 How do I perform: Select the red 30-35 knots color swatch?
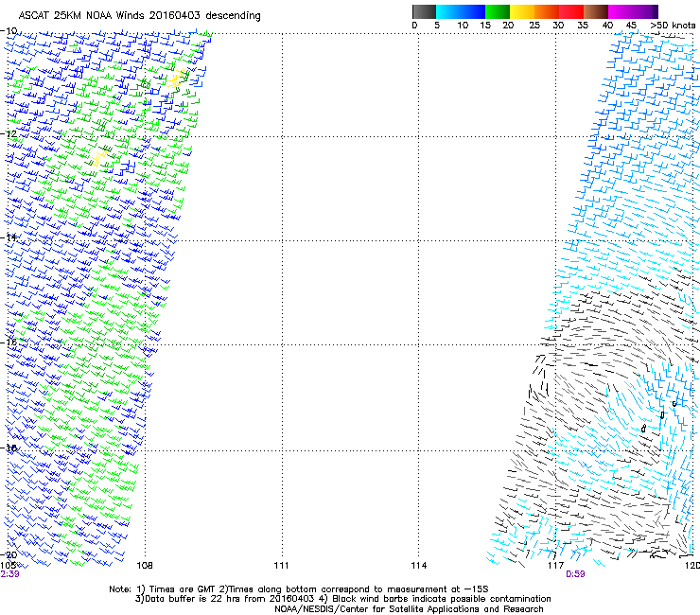click(x=571, y=11)
